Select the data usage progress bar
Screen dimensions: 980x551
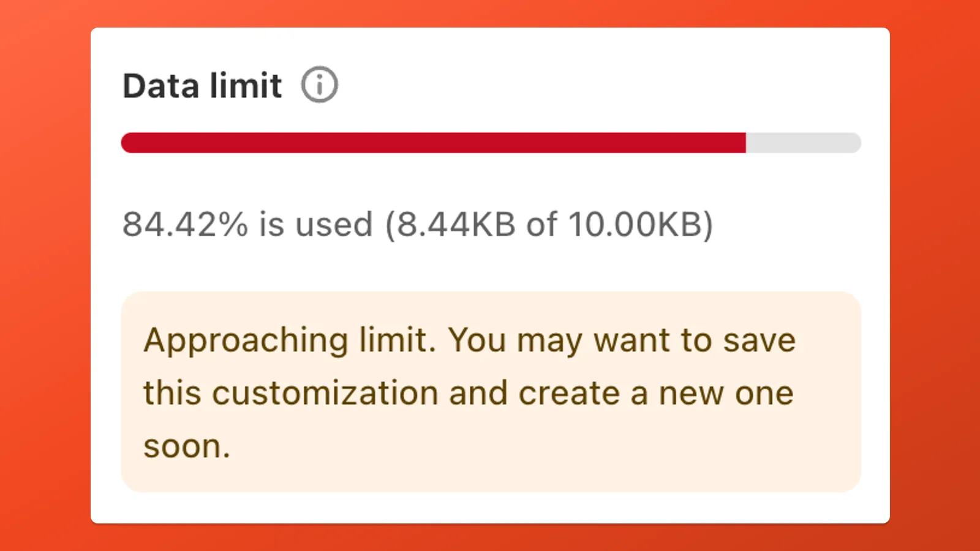490,143
